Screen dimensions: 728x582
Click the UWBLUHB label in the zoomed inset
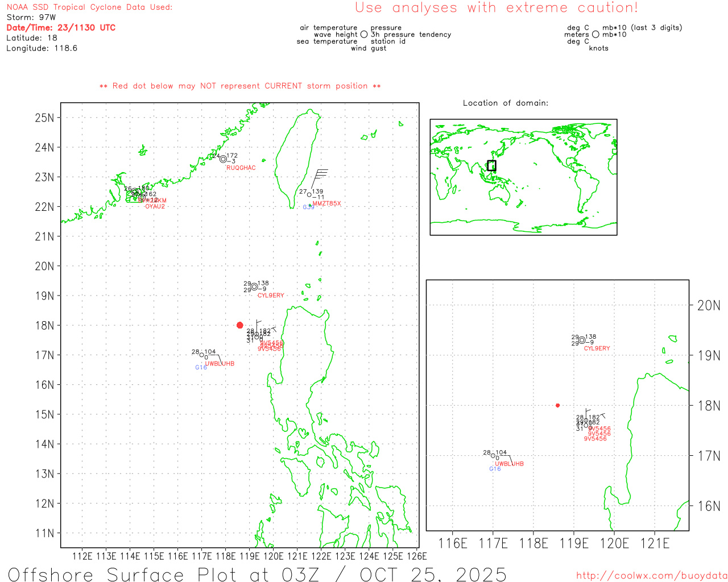point(509,464)
